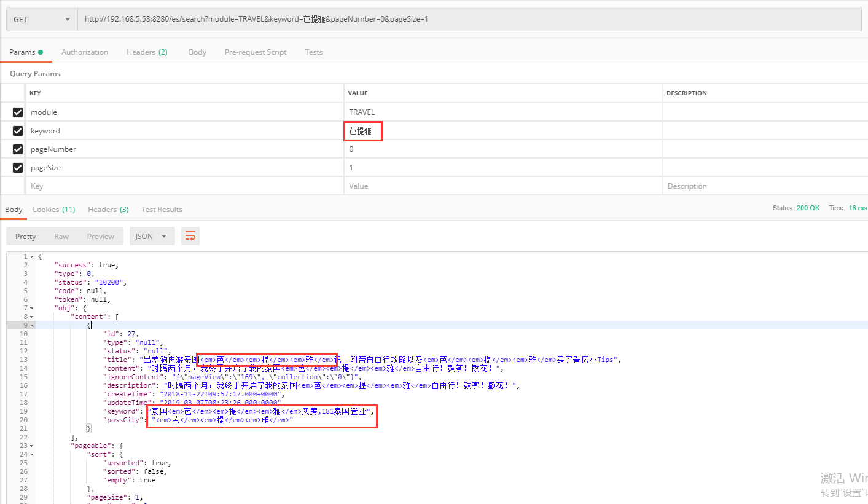This screenshot has width=868, height=504.
Task: Select the Preview response view
Action: coord(100,235)
